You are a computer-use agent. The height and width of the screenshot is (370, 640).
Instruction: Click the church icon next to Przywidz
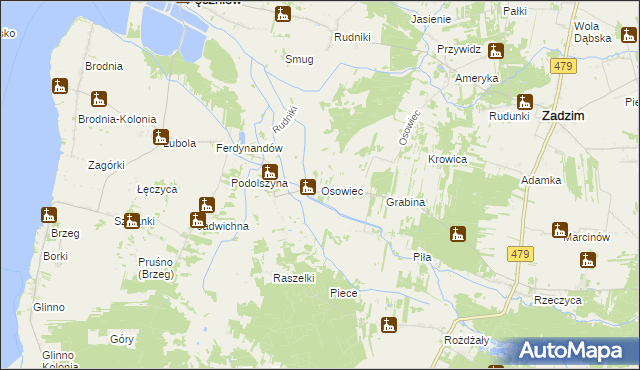(496, 51)
